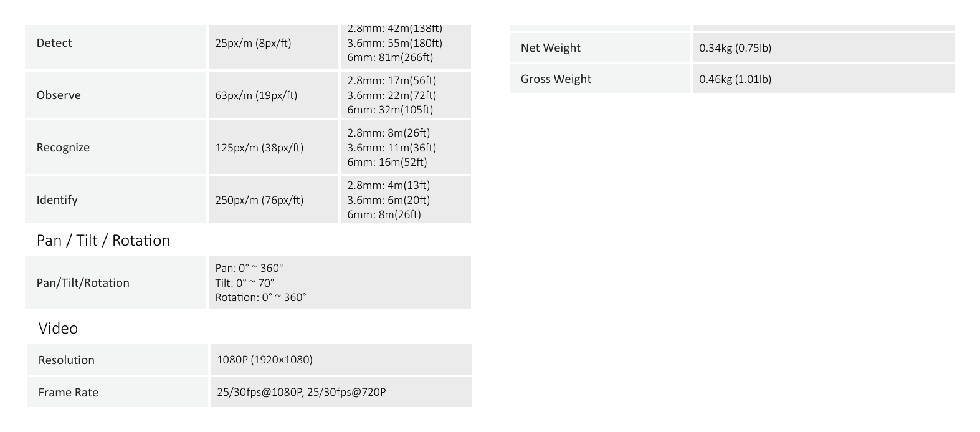Select the Frame Rate row label
980x432 pixels.
69,393
